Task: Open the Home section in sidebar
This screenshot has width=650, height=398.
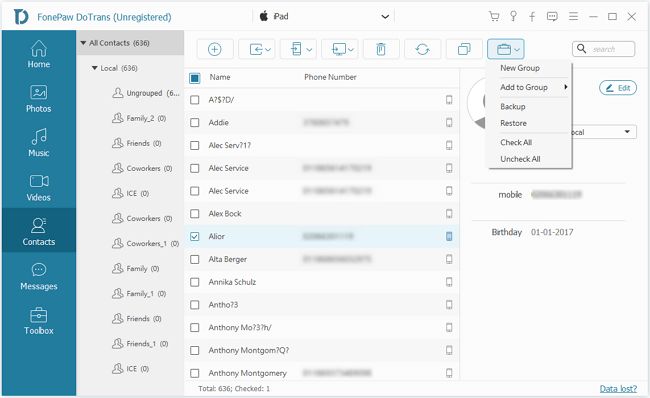Action: (39, 54)
